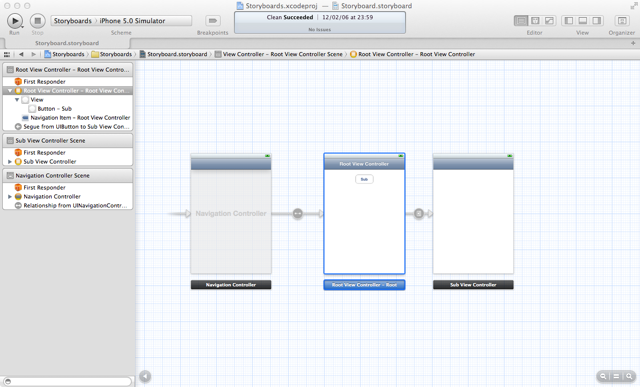Select Sub View Controller Scene header
Screen dimensions: 640x387
(68, 140)
